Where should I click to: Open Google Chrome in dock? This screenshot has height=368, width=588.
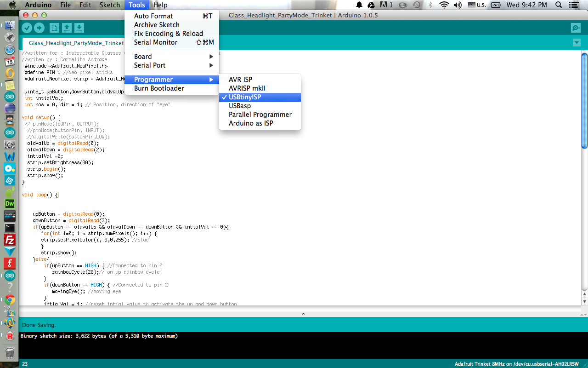point(10,299)
